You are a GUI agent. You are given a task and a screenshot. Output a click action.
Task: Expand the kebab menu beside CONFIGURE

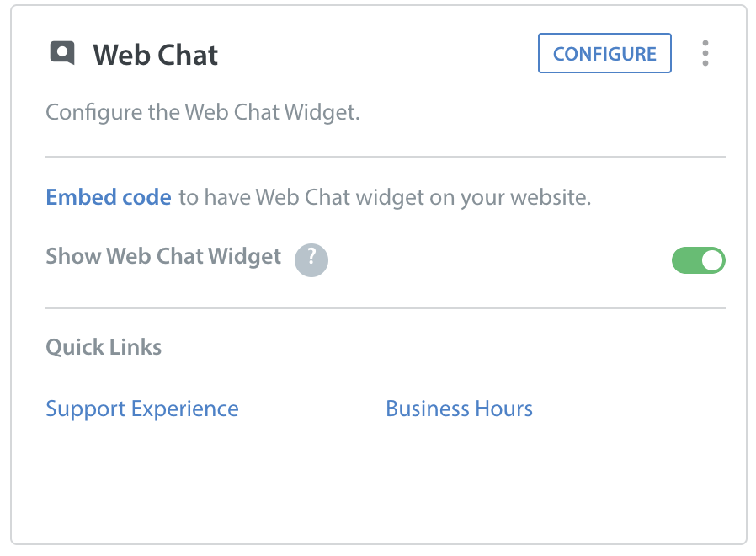click(x=705, y=53)
